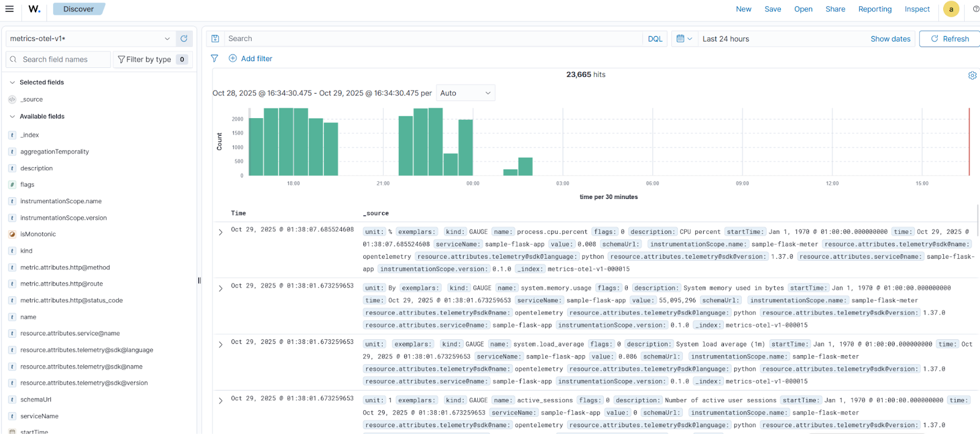980x434 pixels.
Task: Expand the process.cpu.percent document row
Action: click(x=221, y=233)
